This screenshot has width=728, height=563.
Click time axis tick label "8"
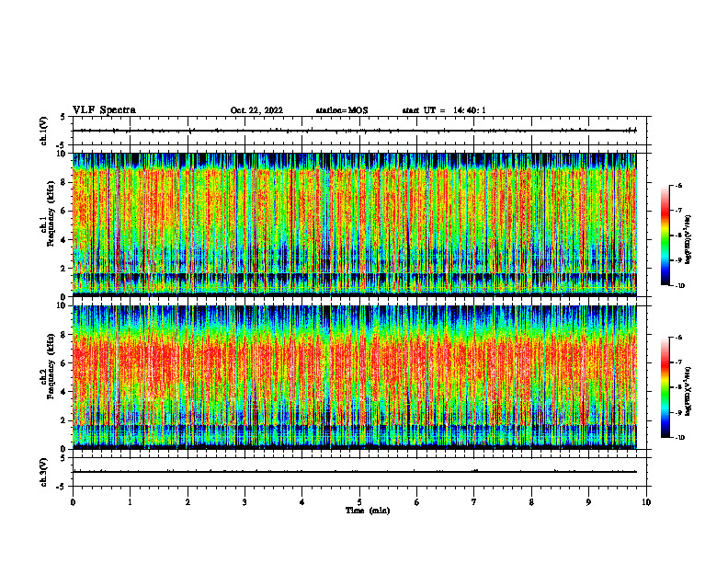(x=531, y=502)
